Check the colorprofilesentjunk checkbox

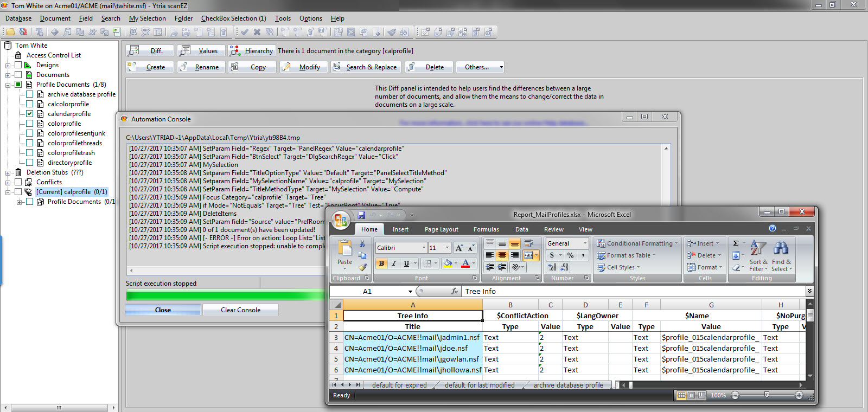(30, 133)
